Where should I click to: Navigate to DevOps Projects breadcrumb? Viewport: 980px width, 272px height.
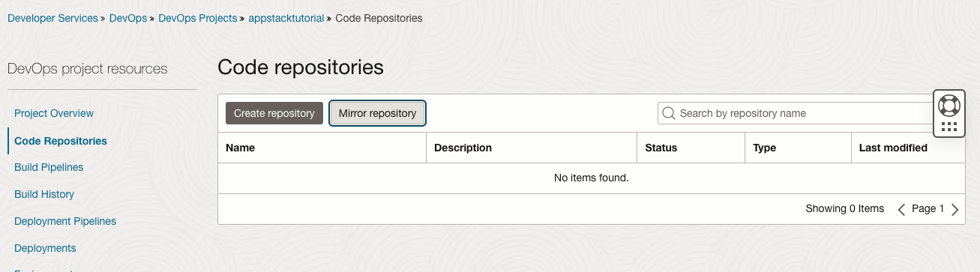[198, 17]
